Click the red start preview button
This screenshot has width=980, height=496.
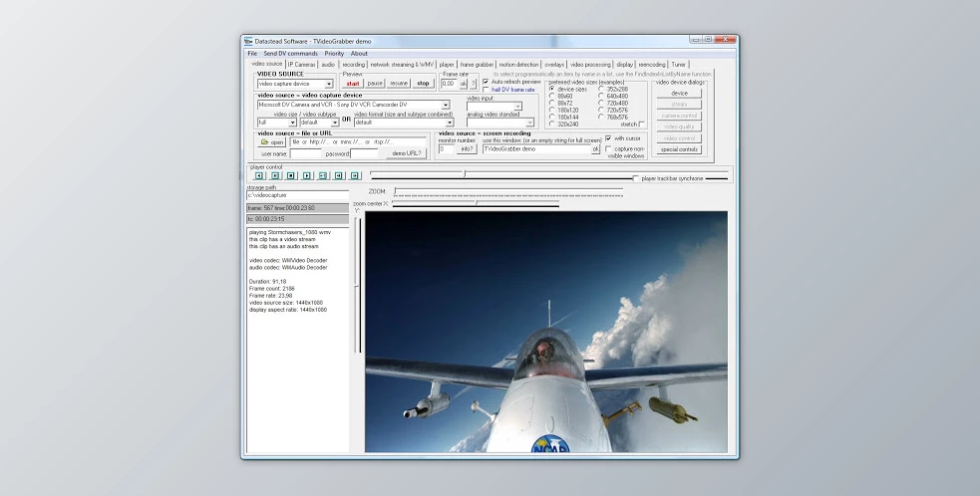click(x=353, y=83)
